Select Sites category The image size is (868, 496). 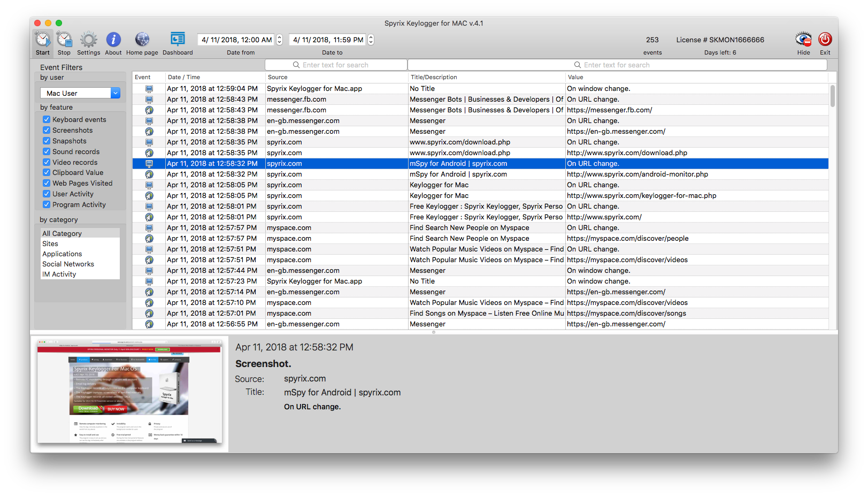(80, 243)
